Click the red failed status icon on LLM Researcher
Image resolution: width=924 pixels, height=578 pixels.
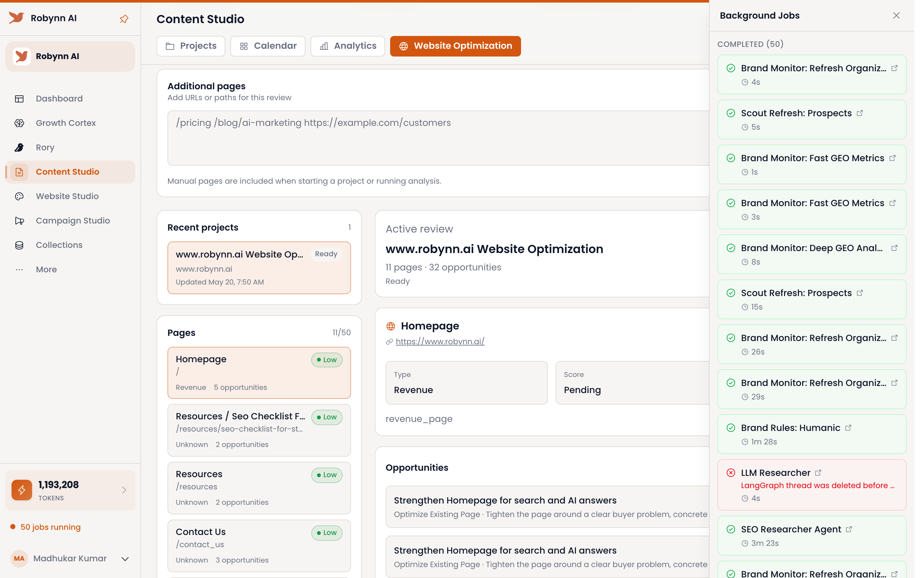coord(731,473)
